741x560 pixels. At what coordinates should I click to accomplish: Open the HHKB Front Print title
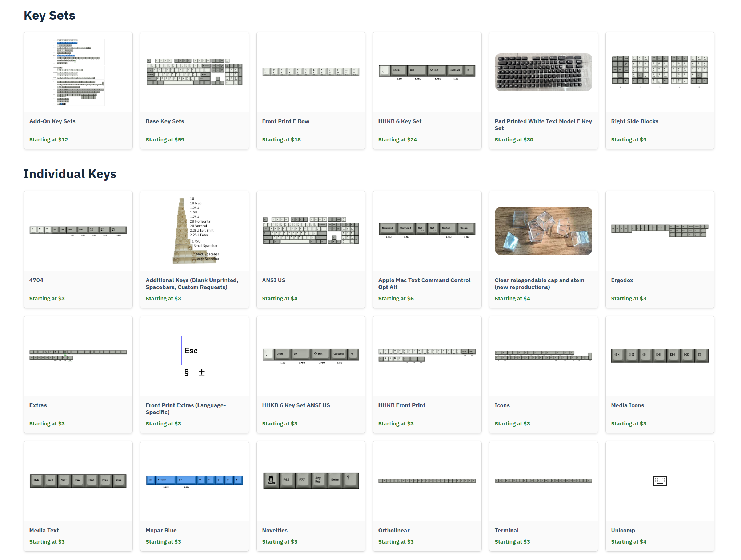[x=402, y=405]
